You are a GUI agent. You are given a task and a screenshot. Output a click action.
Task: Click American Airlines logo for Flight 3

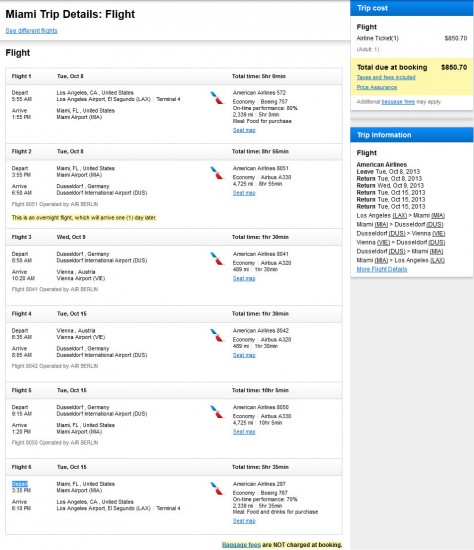pos(216,259)
